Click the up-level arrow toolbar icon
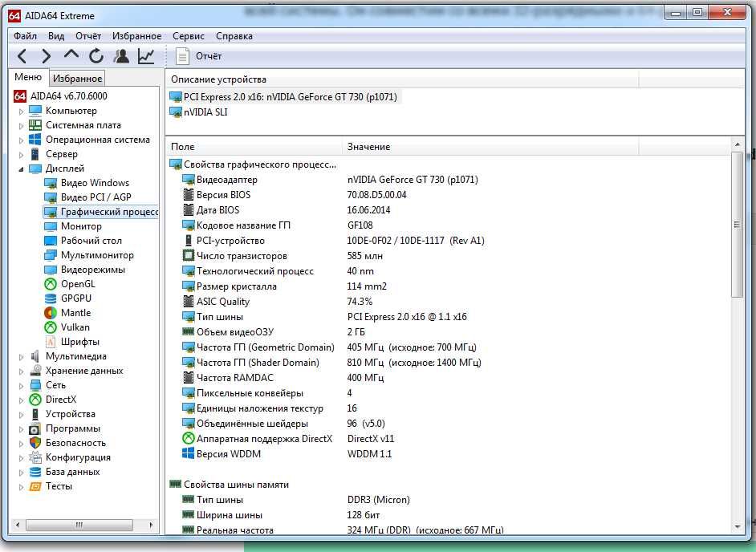 click(71, 55)
